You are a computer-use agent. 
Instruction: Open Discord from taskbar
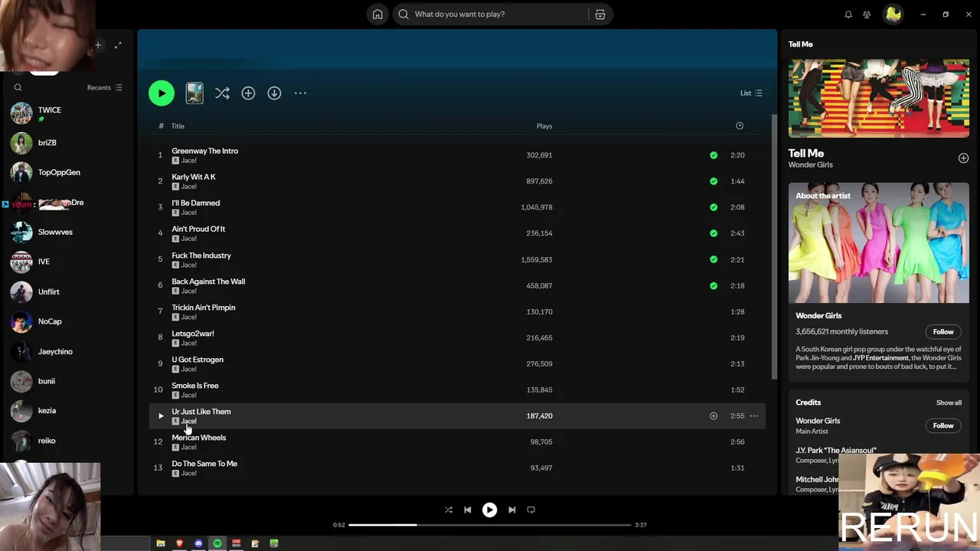[x=198, y=543]
